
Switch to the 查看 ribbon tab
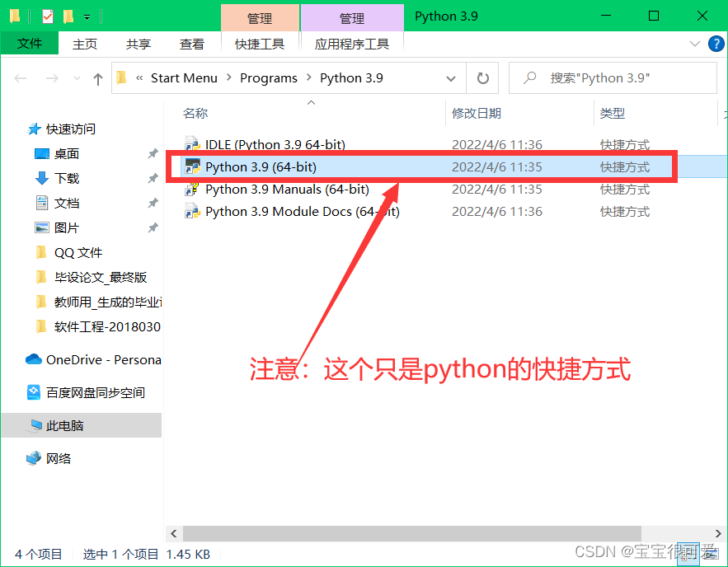pyautogui.click(x=192, y=44)
